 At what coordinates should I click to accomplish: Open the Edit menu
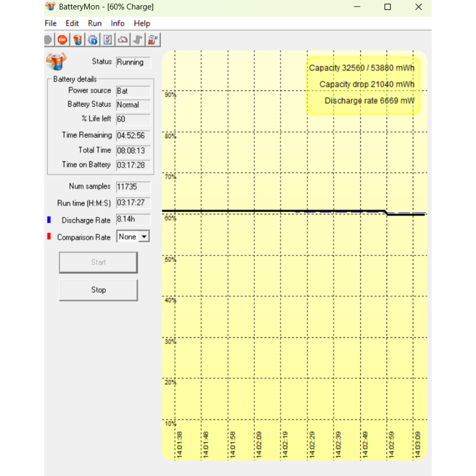click(x=72, y=23)
